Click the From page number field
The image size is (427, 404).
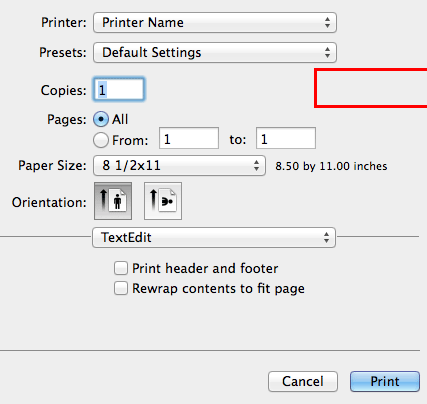click(189, 138)
